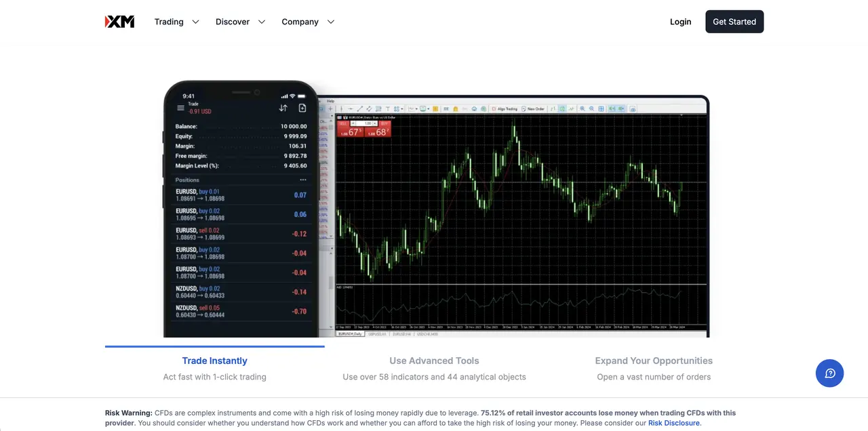Viewport: 868px width, 431px height.
Task: Click the bold Risk Warning label
Action: point(129,413)
